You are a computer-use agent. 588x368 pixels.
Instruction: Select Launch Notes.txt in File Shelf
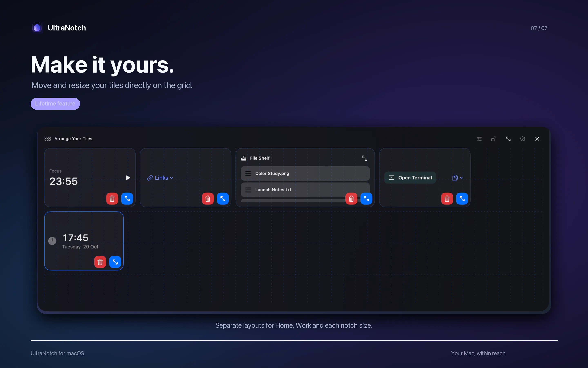point(305,190)
